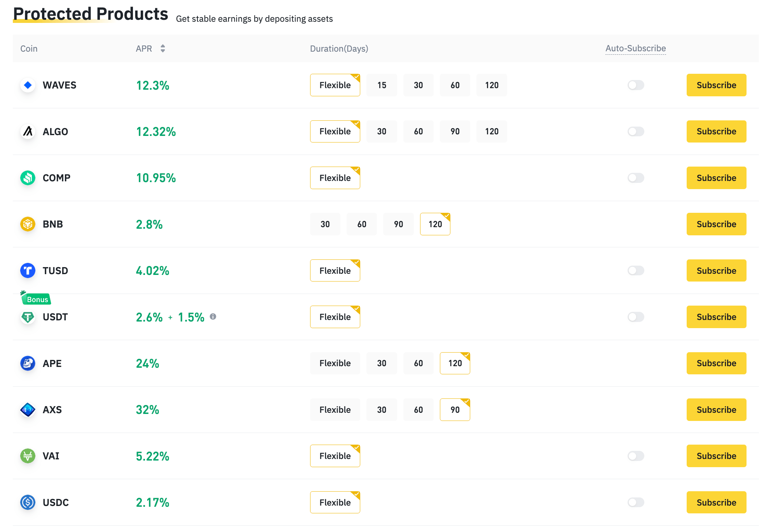Subscribe to the VAI product

716,456
